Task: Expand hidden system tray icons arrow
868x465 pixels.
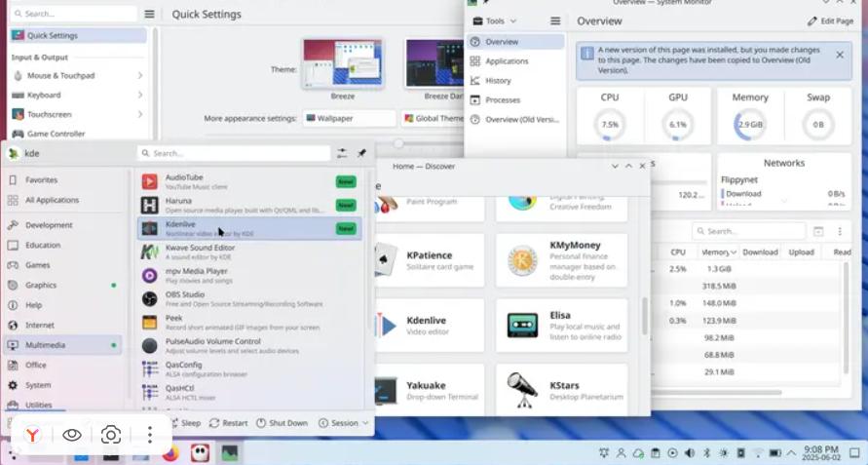Action: [791, 453]
